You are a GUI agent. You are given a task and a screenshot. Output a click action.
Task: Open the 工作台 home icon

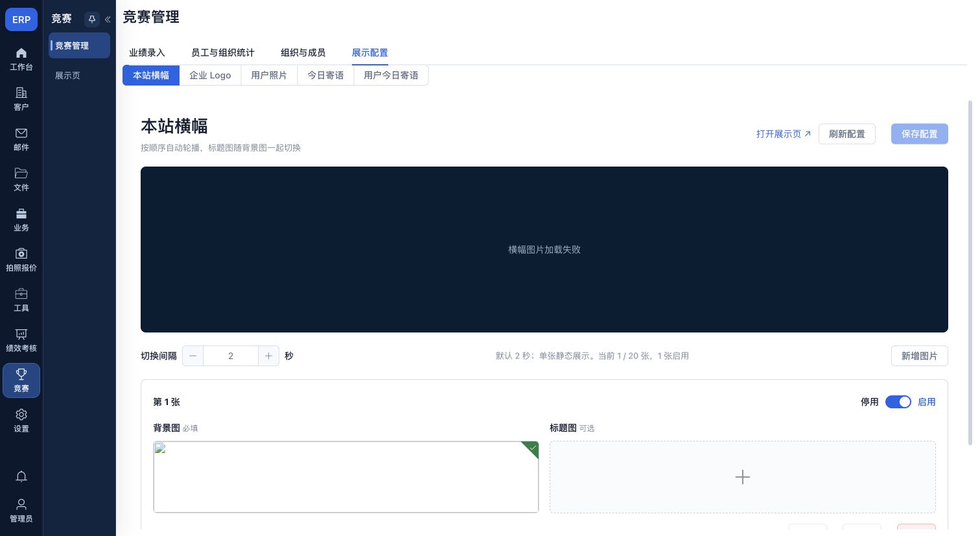[21, 59]
